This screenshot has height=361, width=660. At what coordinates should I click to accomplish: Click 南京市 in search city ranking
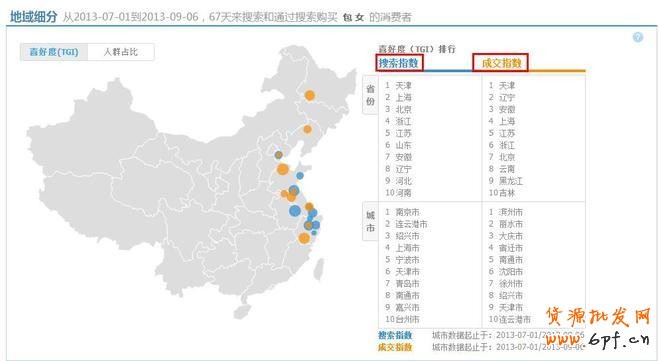407,212
